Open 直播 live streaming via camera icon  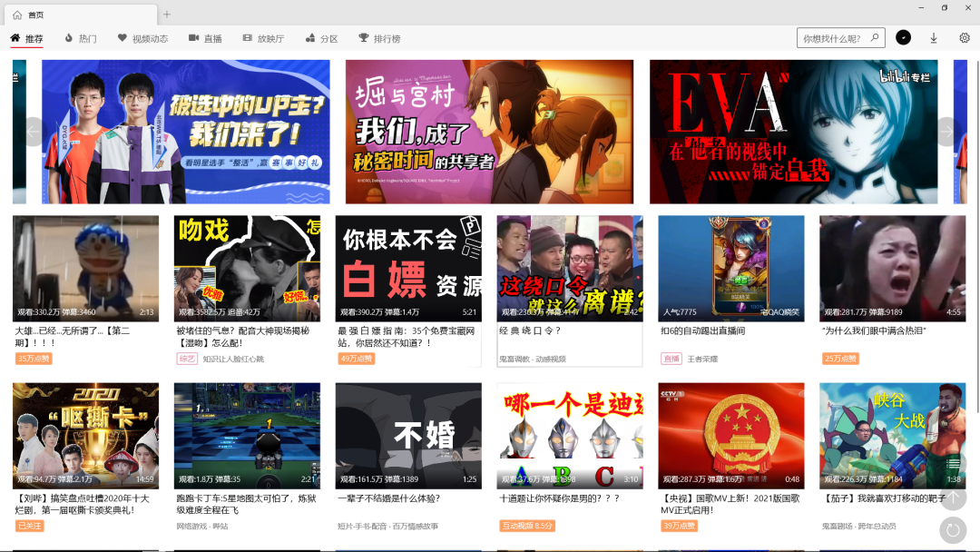(193, 38)
